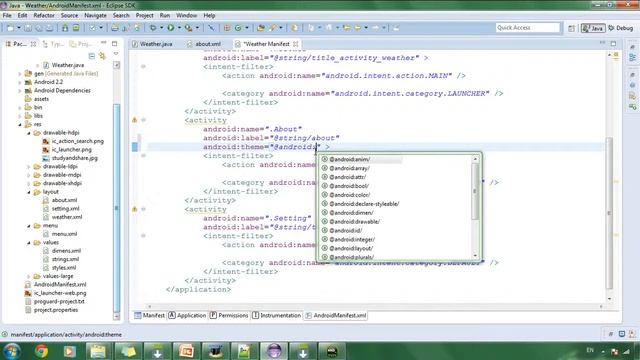Open the Package Explorer view menu arrow
The width and height of the screenshot is (640, 360).
point(116,54)
